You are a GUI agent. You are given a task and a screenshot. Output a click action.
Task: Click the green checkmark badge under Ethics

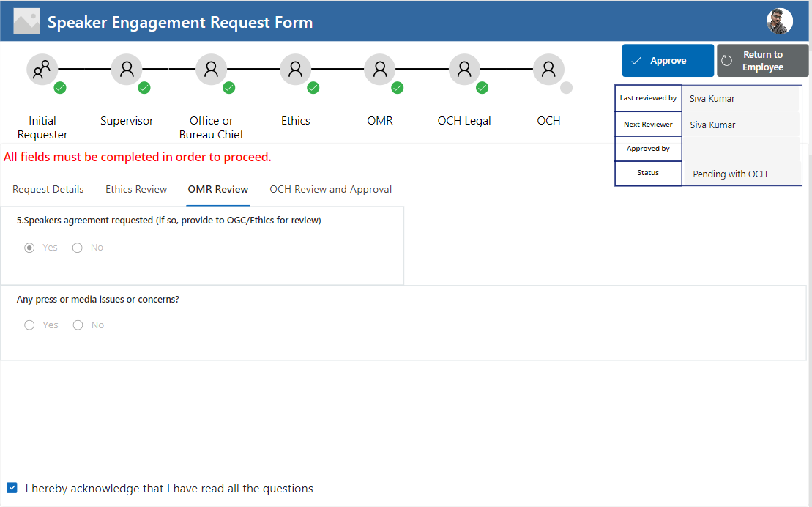(x=313, y=87)
